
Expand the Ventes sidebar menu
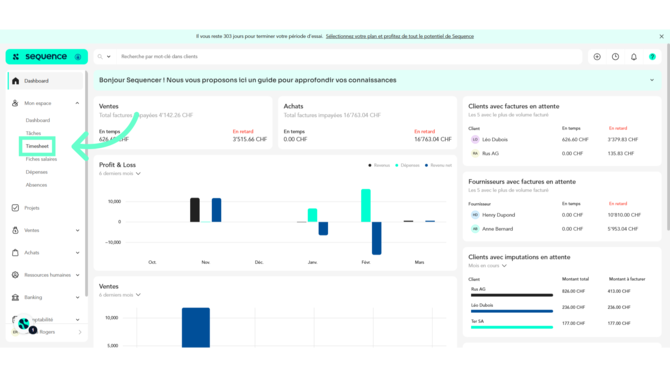click(77, 230)
